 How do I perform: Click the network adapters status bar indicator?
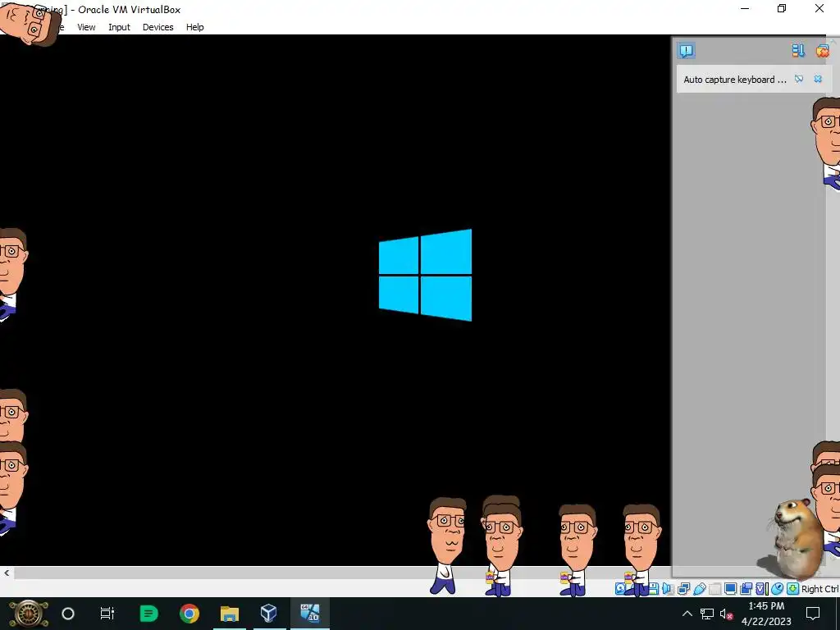click(684, 589)
